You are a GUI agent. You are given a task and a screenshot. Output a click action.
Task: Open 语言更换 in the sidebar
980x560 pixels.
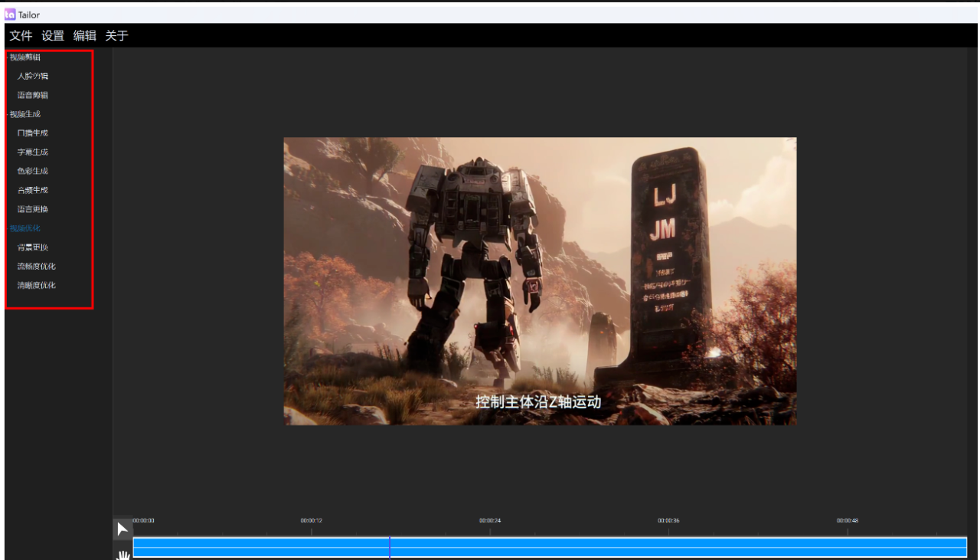point(33,209)
